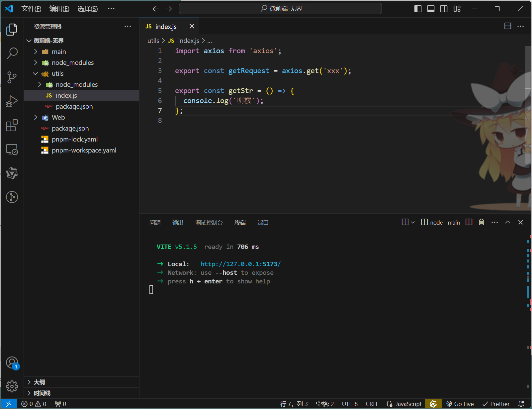The width and height of the screenshot is (532, 409).
Task: Open the Manage settings gear
Action: pyautogui.click(x=12, y=386)
